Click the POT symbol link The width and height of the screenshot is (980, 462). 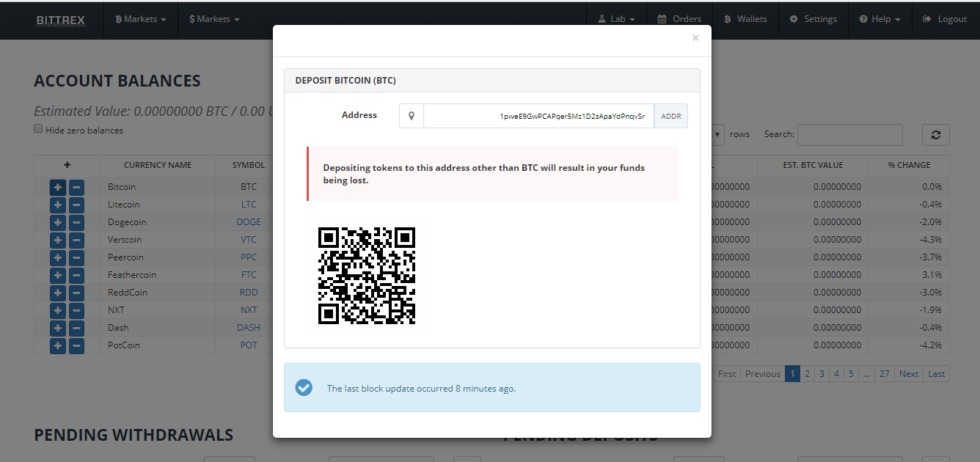(249, 345)
